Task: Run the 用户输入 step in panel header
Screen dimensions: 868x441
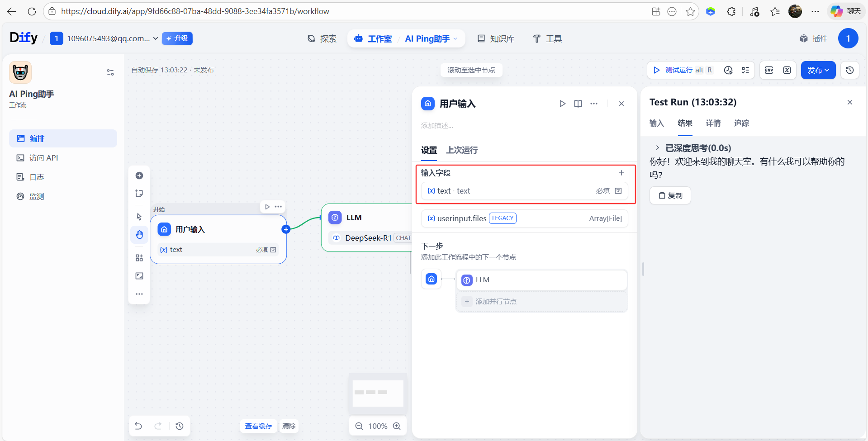Action: pos(562,104)
